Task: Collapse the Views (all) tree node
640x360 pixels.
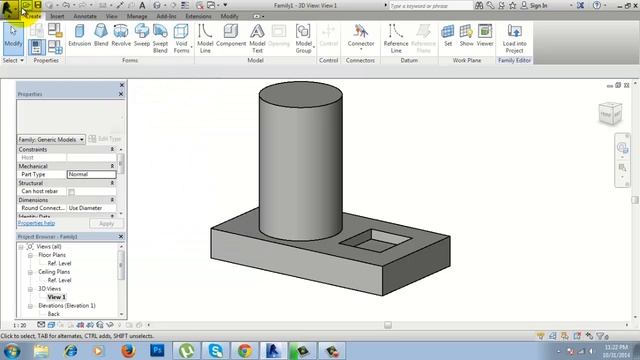Action: (x=21, y=247)
